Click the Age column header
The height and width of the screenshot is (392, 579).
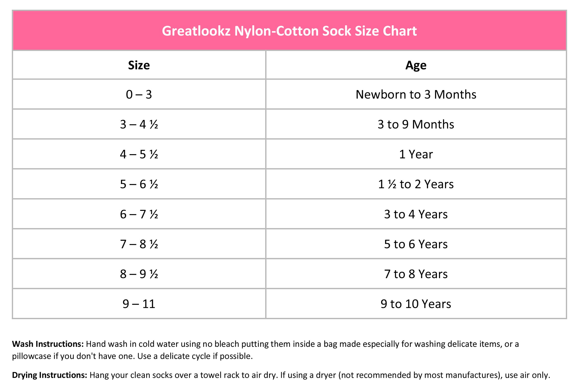tap(416, 65)
